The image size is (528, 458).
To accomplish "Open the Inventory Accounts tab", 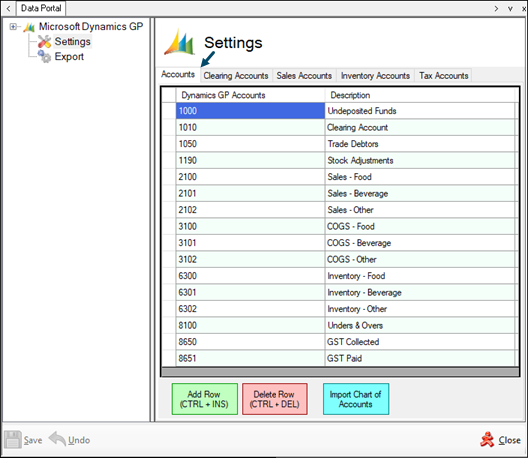I will click(375, 76).
